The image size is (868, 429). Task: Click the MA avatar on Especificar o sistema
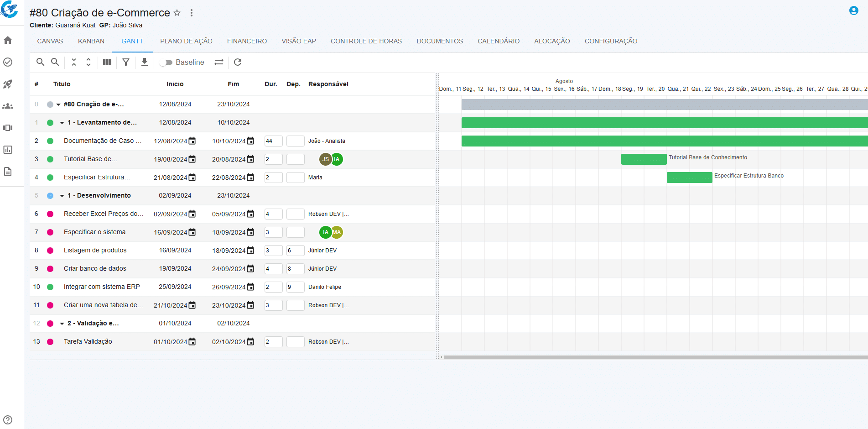click(337, 232)
